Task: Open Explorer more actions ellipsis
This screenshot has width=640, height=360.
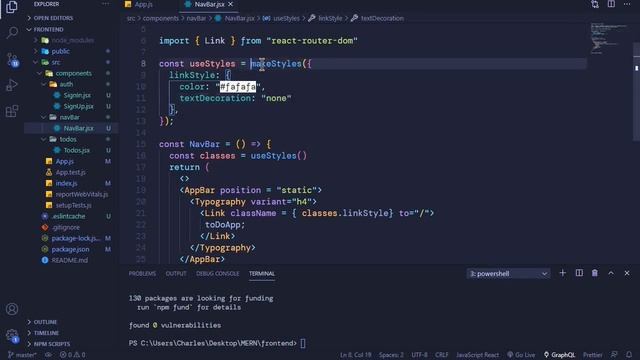Action: pos(105,4)
